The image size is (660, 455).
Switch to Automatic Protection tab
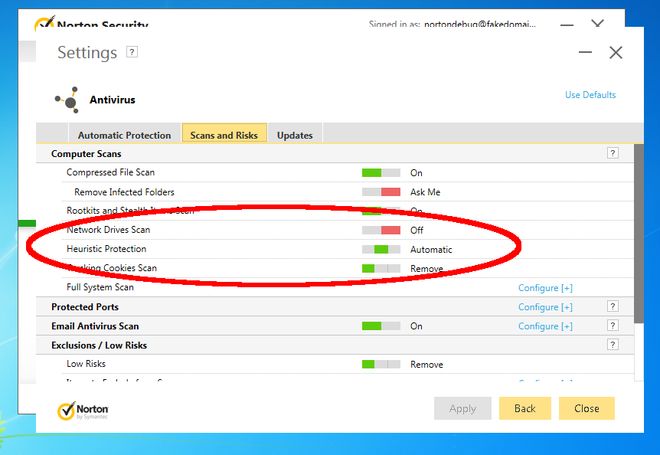click(125, 135)
